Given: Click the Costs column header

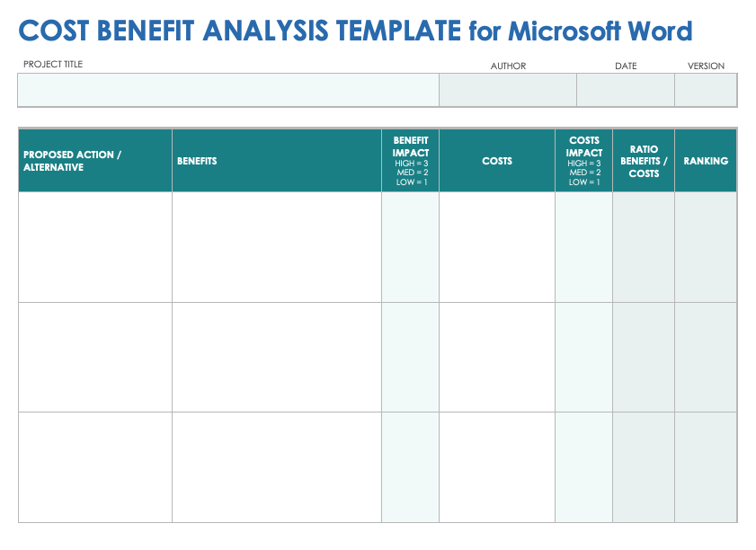Looking at the screenshot, I should coord(497,161).
